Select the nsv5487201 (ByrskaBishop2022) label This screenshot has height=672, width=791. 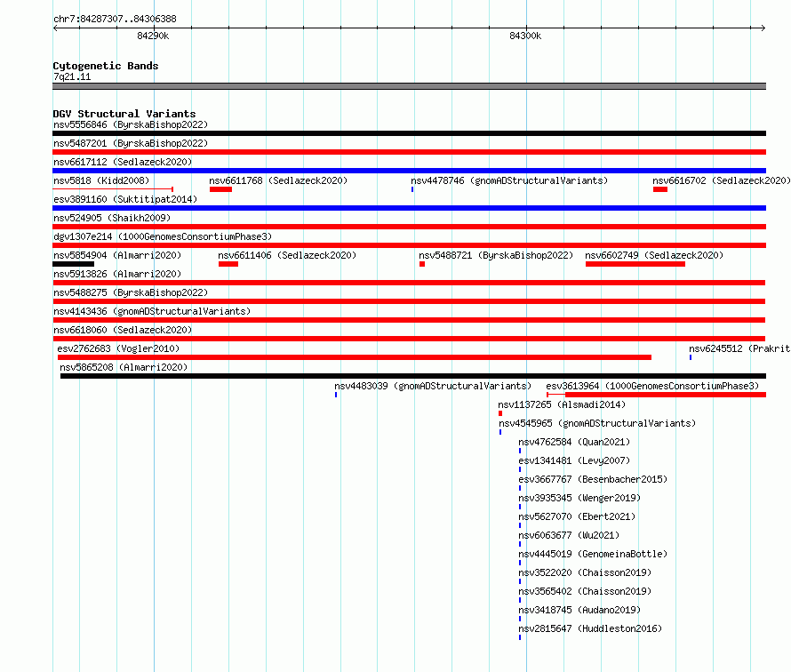tap(131, 143)
